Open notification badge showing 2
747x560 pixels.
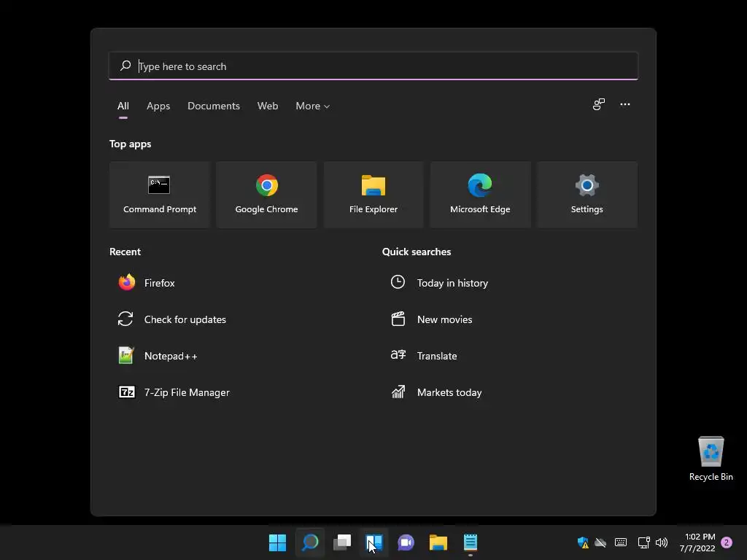727,542
